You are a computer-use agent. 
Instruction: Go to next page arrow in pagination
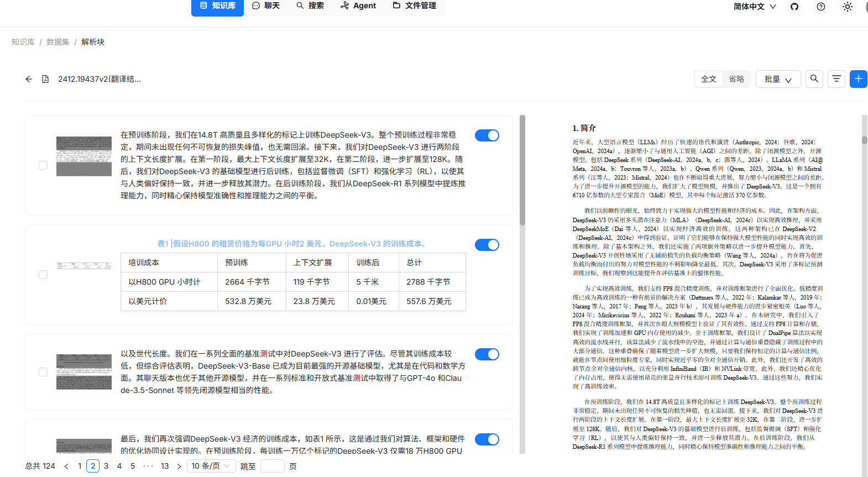point(179,466)
